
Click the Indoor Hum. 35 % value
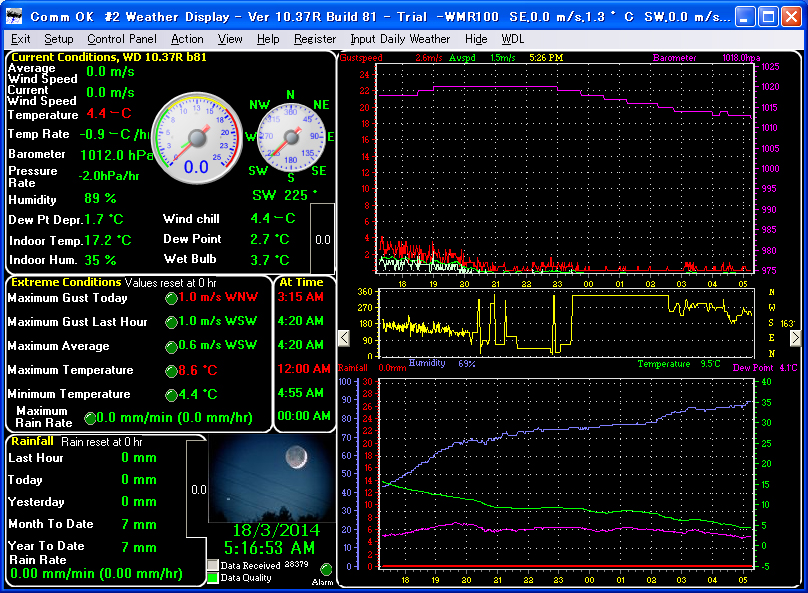(100, 260)
